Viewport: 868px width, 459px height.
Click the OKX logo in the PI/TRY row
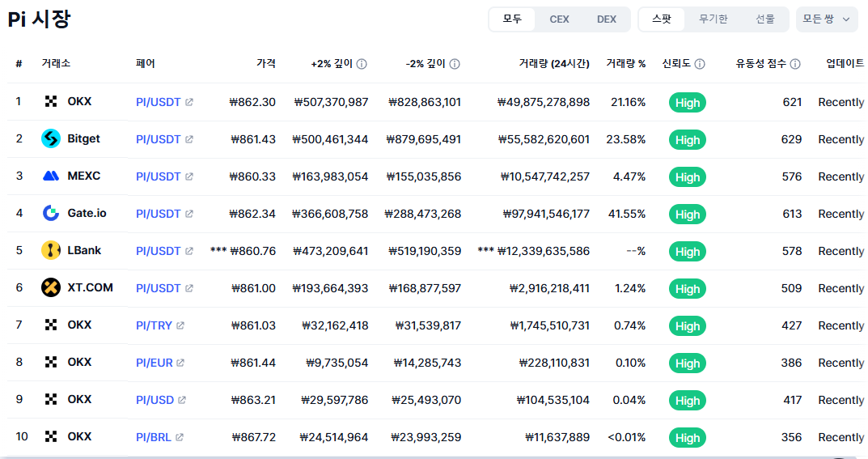51,325
